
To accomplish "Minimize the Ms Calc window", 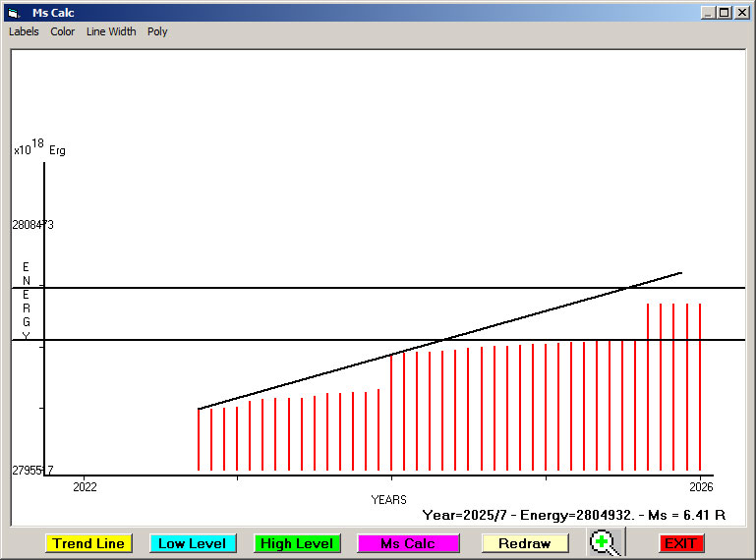I will coord(708,13).
